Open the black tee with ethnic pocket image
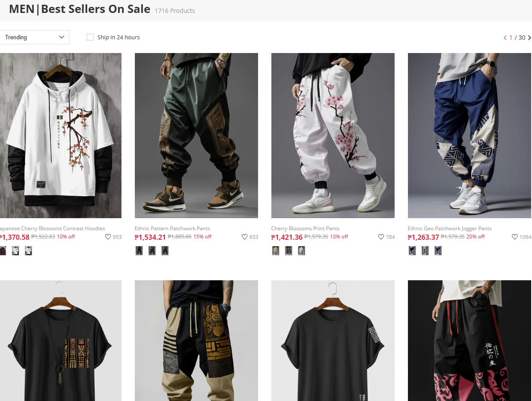 click(61, 341)
